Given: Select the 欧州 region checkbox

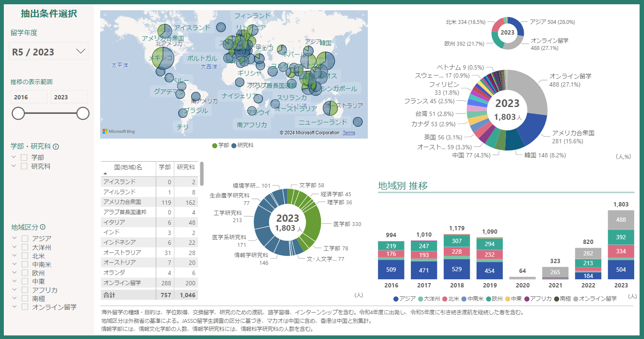Looking at the screenshot, I should (x=25, y=272).
